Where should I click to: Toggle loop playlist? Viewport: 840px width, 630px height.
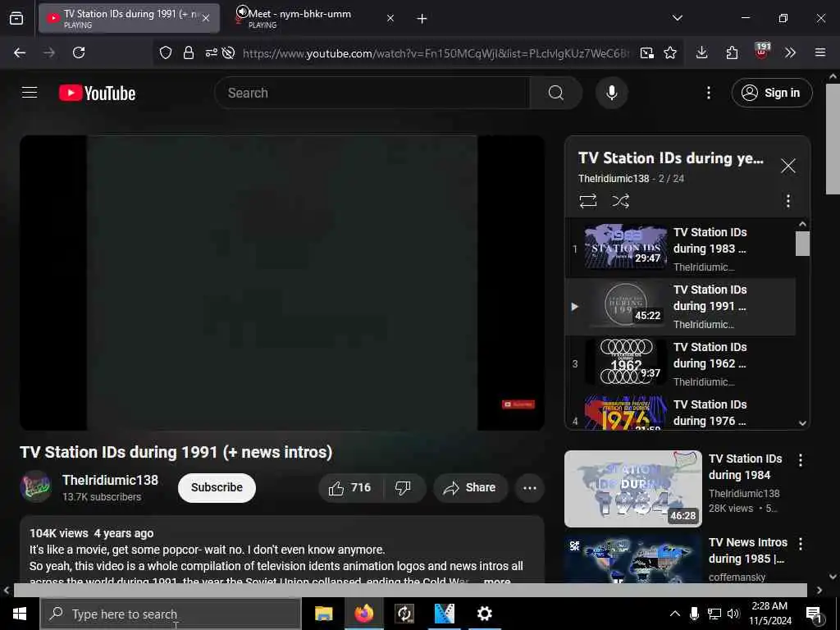click(x=587, y=201)
